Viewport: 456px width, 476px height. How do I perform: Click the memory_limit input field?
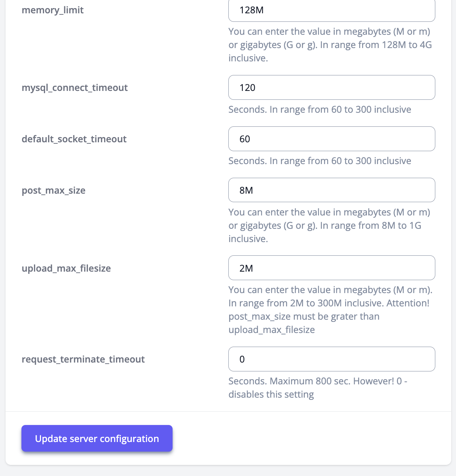331,10
